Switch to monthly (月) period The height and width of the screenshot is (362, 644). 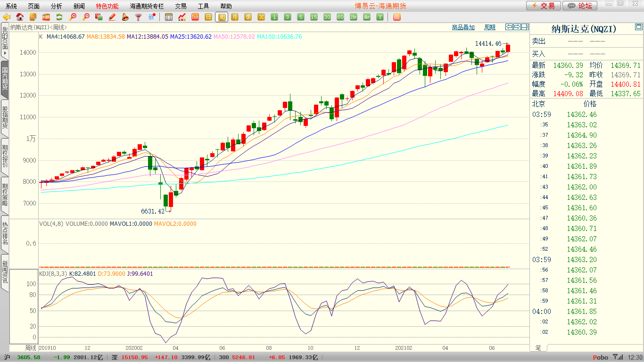click(x=235, y=17)
